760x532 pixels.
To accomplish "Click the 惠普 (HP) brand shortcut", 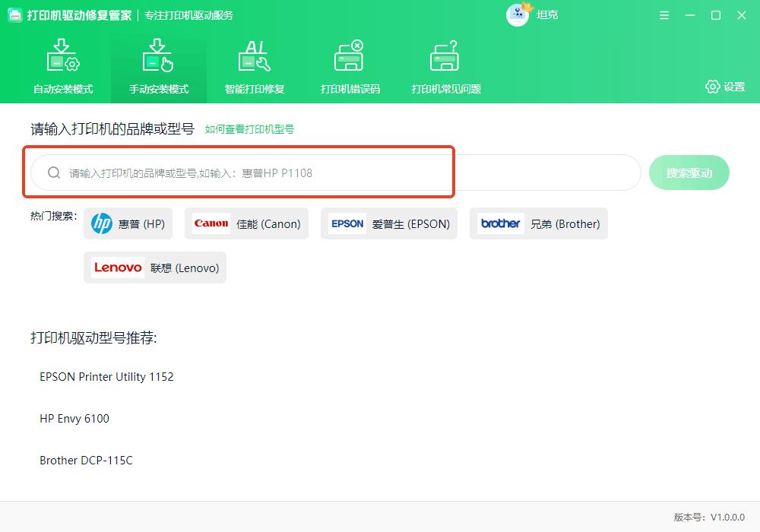I will pos(128,223).
